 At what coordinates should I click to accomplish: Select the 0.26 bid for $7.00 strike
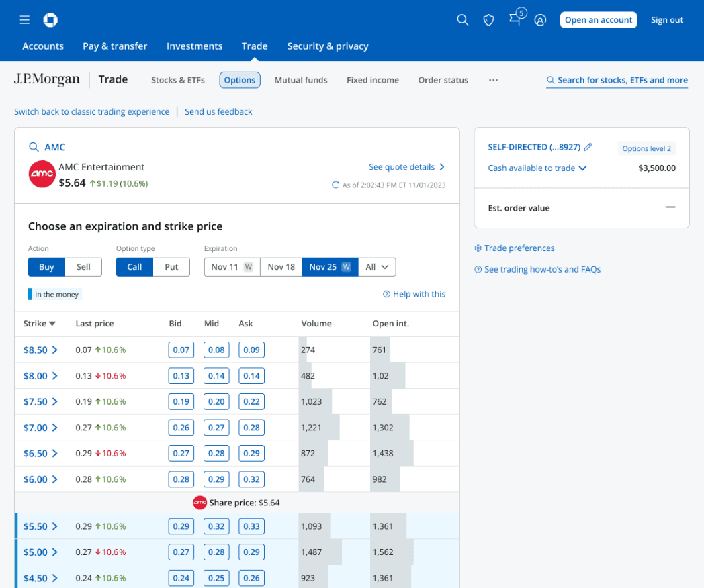[x=181, y=428]
